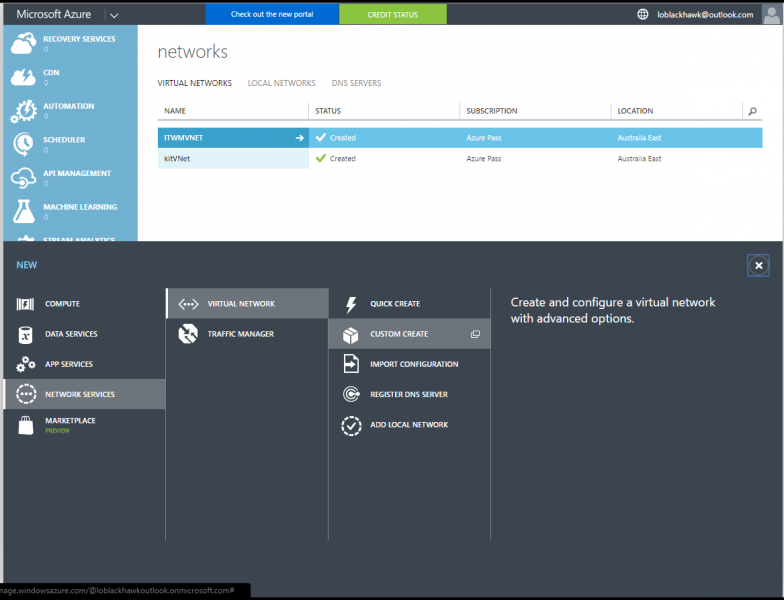
Task: Sort by the Subscription column header
Action: coord(535,111)
